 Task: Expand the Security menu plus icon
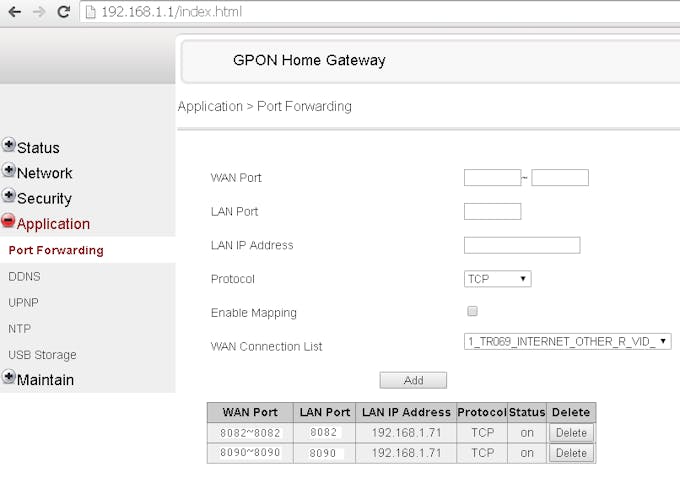coord(8,195)
